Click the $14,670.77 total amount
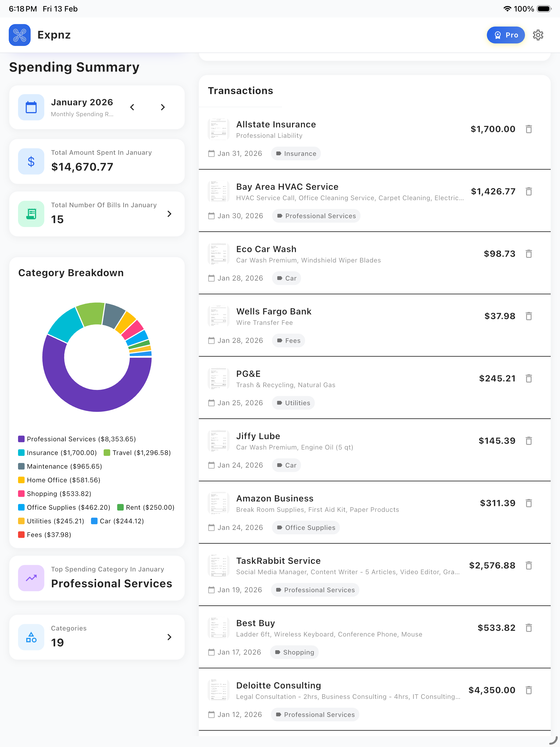 pos(82,167)
